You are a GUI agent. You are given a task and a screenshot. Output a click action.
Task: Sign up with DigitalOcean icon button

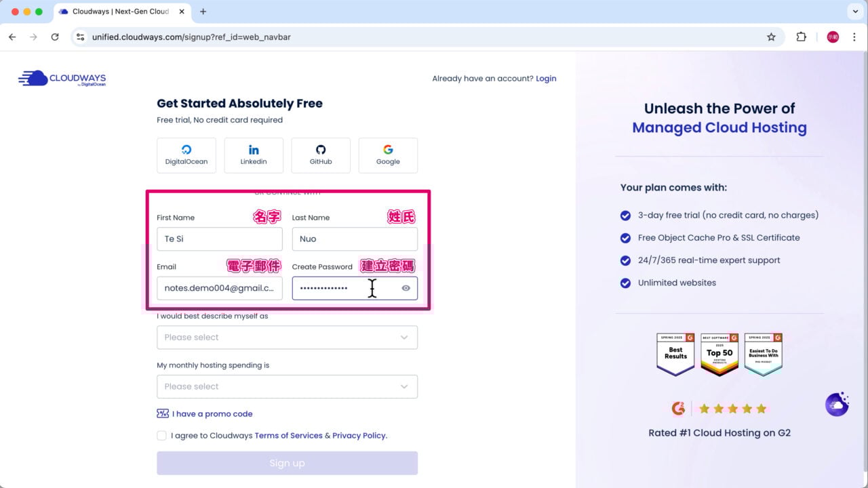point(186,155)
